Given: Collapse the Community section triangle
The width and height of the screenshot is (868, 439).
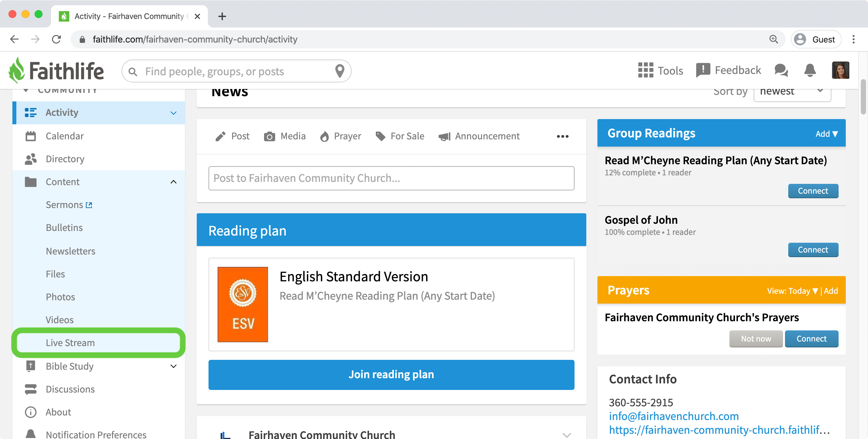Looking at the screenshot, I should 26,90.
